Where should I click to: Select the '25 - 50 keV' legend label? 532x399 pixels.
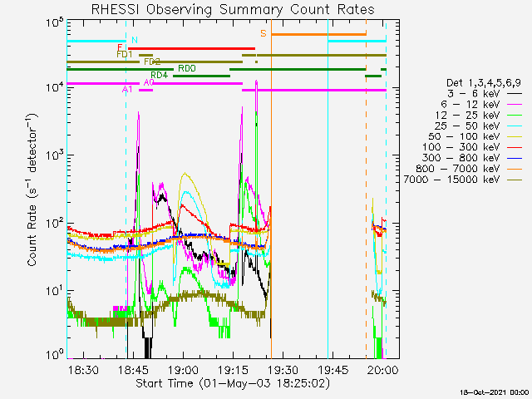[467, 126]
